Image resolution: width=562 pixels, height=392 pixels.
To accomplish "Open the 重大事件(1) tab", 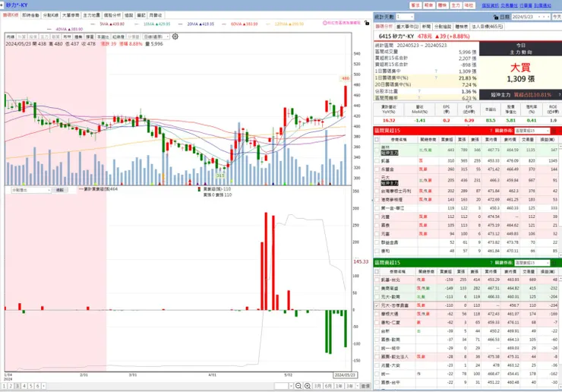I will click(x=407, y=27).
